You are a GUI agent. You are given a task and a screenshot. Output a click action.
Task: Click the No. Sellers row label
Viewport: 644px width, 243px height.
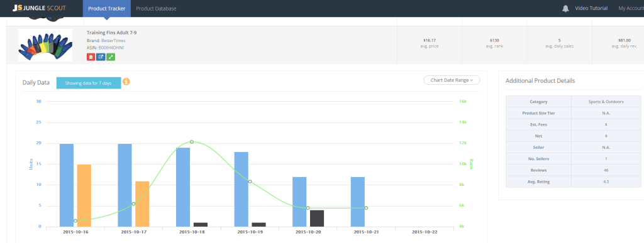coord(538,159)
